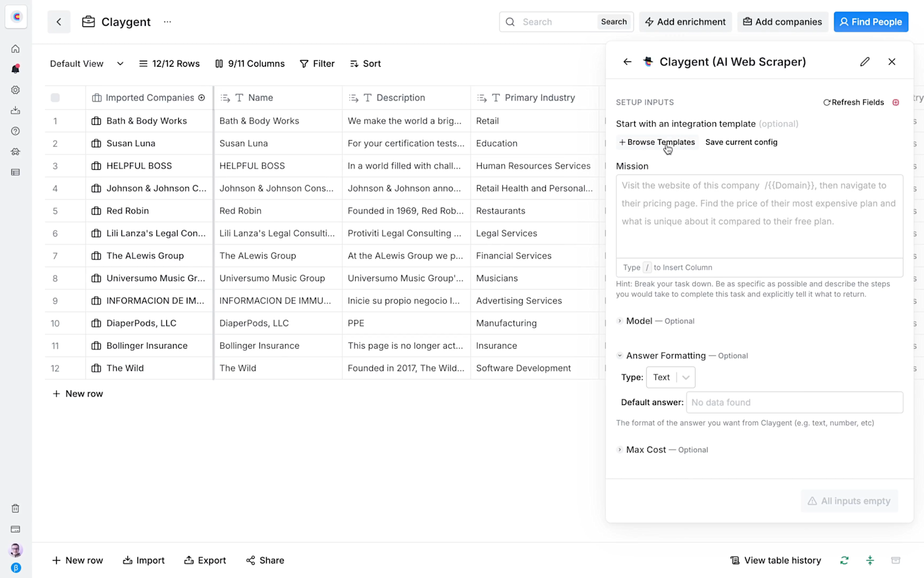Screen dimensions: 924x578
Task: Click the briefcase icon beside the Claygent title
Action: [88, 22]
